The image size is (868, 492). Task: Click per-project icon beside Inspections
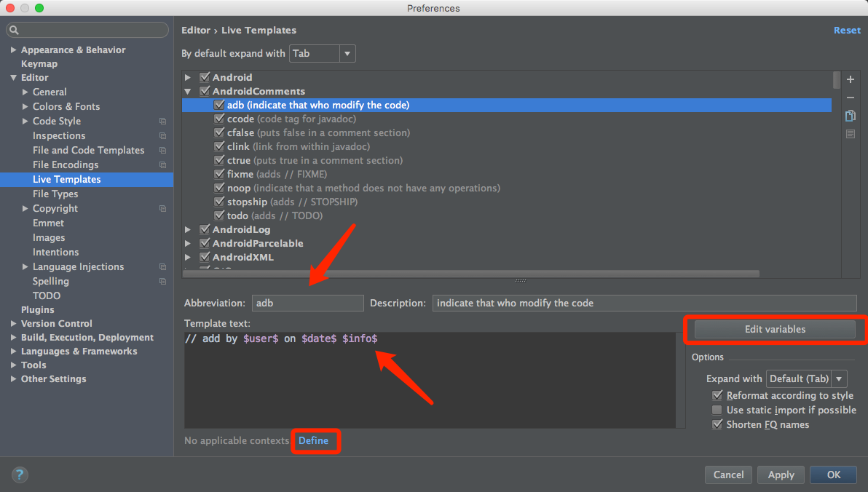click(163, 135)
